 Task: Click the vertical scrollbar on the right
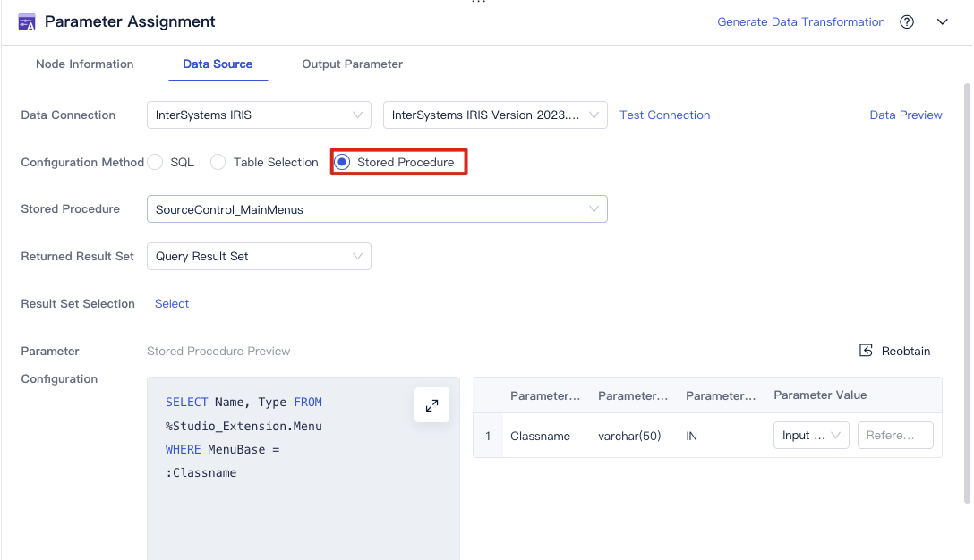967,292
